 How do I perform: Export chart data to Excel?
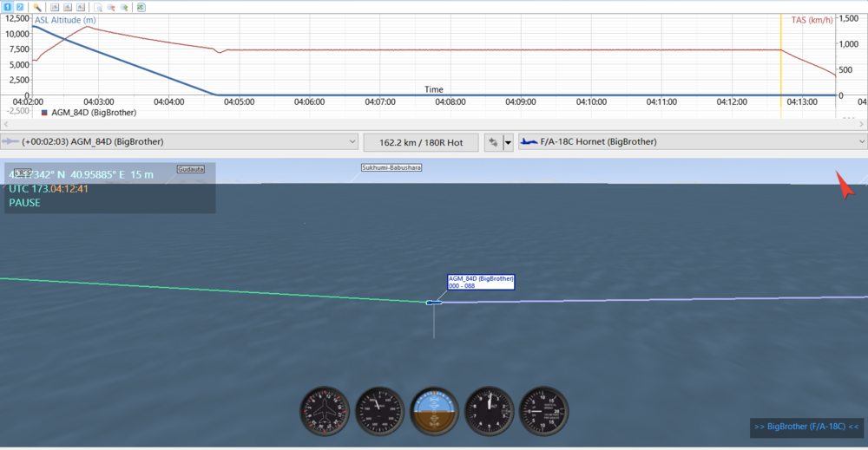point(141,7)
